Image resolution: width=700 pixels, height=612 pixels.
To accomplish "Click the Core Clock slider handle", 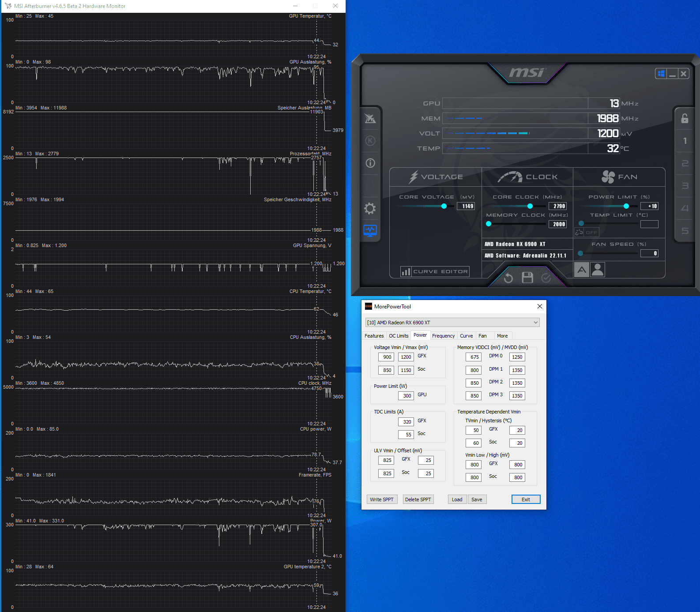I will pos(530,206).
